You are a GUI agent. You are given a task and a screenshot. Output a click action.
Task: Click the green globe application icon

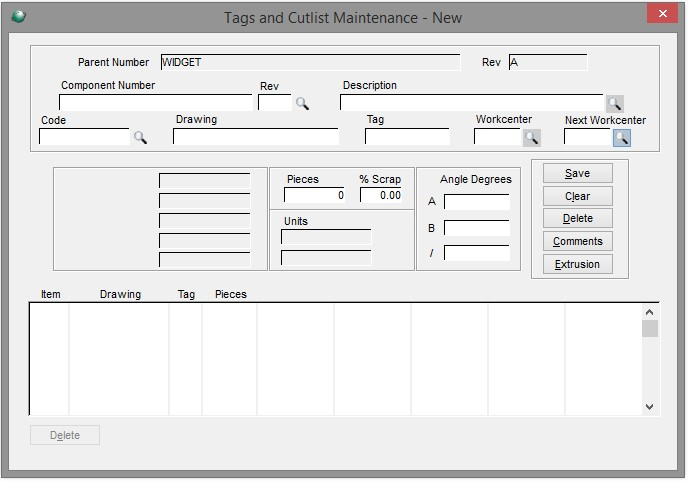pyautogui.click(x=18, y=17)
